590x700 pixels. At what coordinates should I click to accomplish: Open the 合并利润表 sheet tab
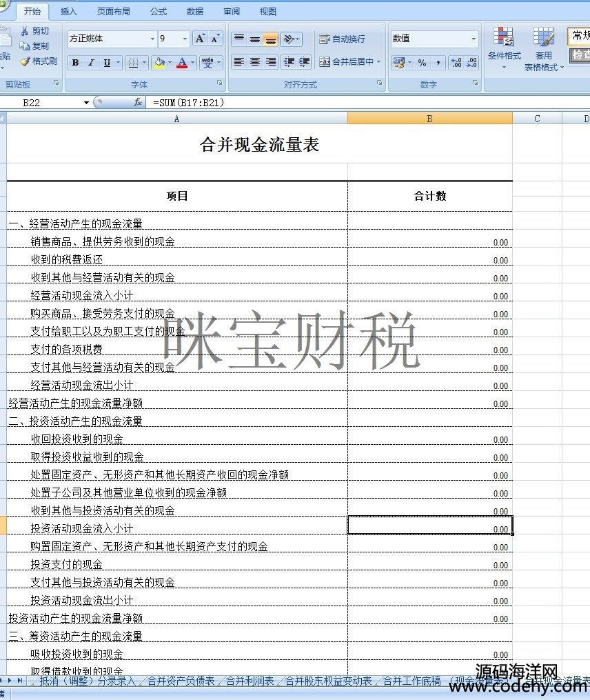tap(250, 681)
